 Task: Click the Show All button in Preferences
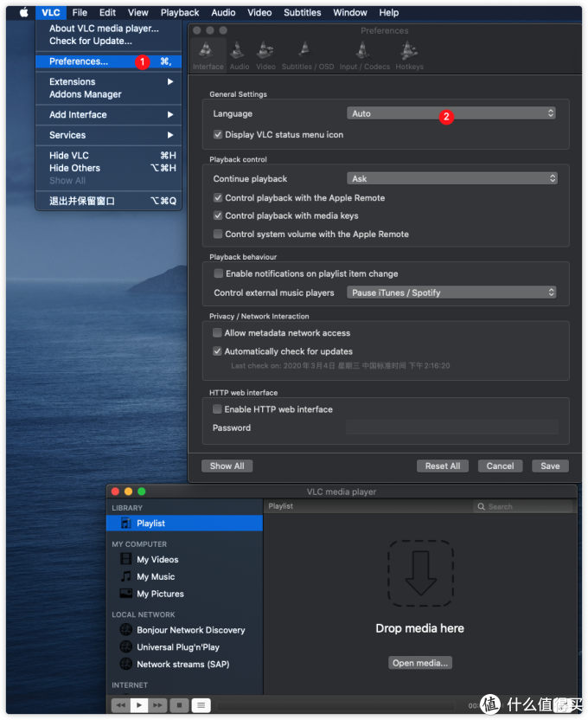227,466
